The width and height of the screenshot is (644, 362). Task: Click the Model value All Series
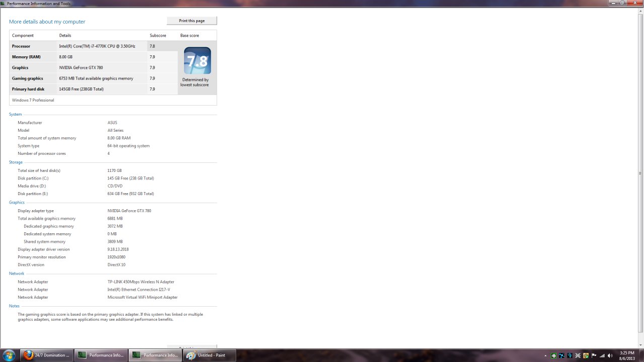click(116, 130)
